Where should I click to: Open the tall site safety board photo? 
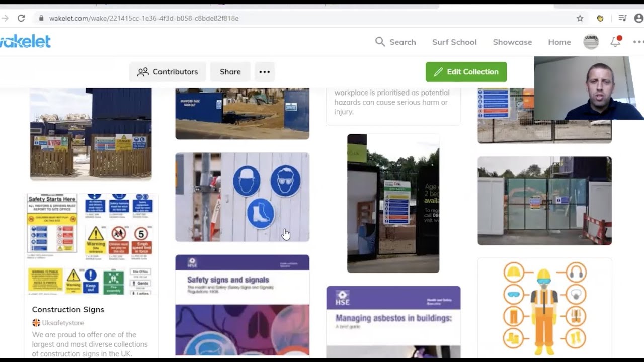pyautogui.click(x=393, y=203)
